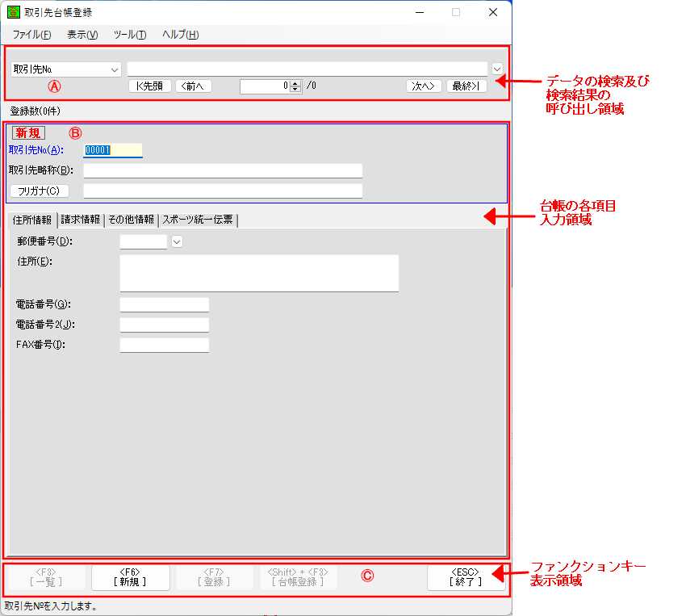Go to next record with 次へ>

[x=424, y=86]
